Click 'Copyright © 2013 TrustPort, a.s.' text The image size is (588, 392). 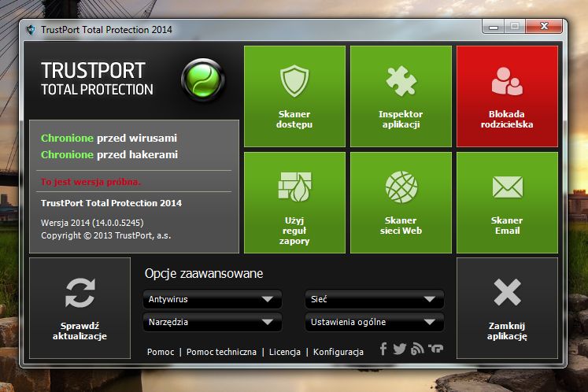105,235
